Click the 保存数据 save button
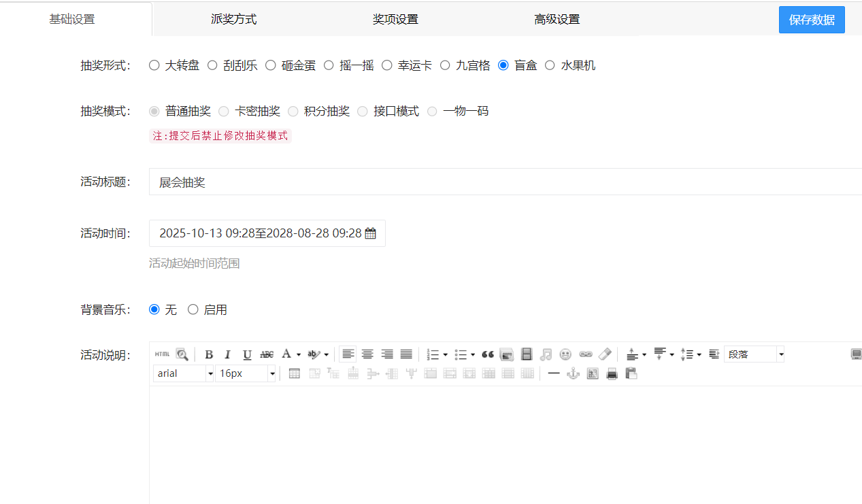Viewport: 862px width, 504px height. pyautogui.click(x=811, y=19)
